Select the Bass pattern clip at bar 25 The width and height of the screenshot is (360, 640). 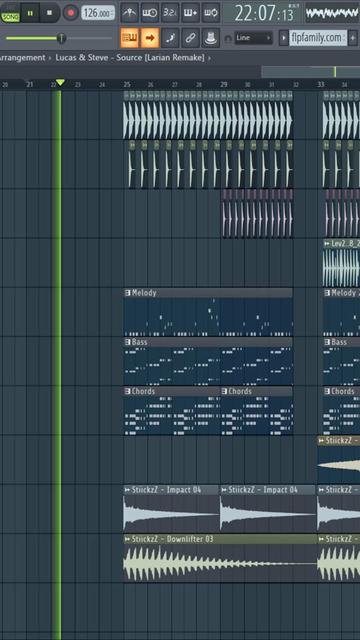208,361
